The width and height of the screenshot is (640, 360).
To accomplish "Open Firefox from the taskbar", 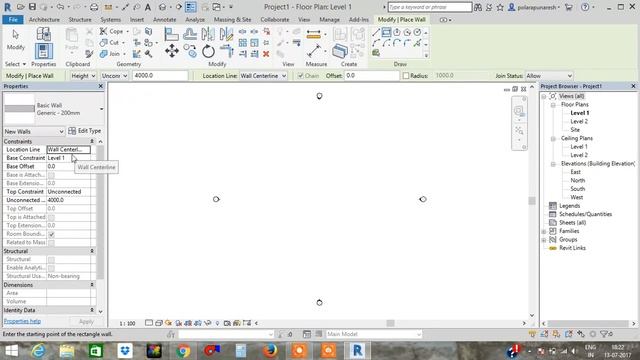I will tap(270, 351).
